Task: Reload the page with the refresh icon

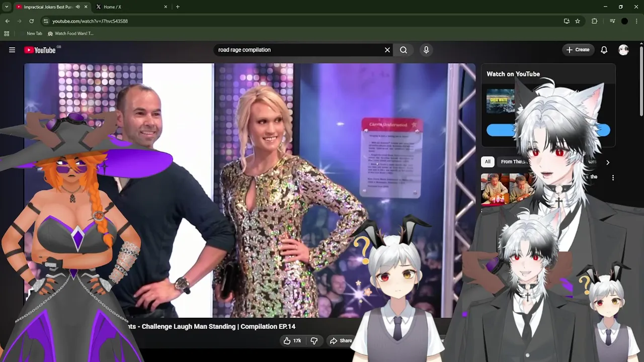Action: pos(31,21)
